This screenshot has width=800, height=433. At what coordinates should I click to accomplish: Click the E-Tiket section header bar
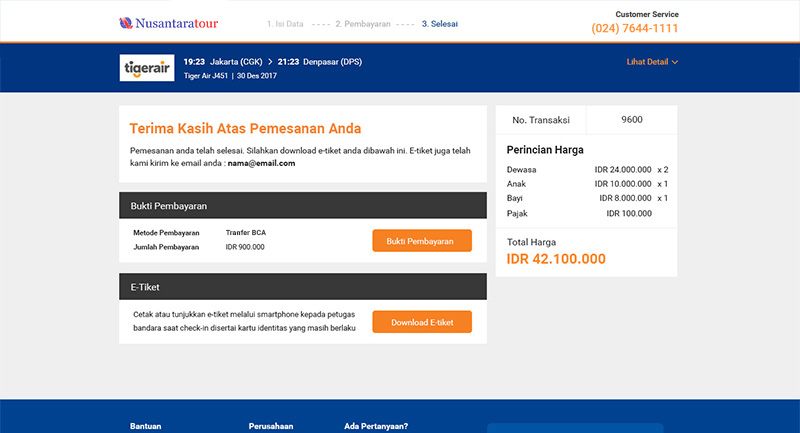(303, 287)
